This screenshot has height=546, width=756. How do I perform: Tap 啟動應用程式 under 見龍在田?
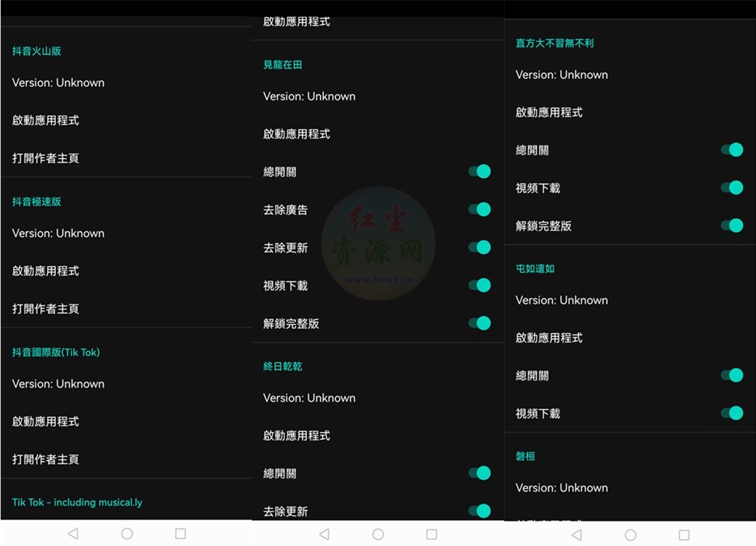tap(297, 134)
